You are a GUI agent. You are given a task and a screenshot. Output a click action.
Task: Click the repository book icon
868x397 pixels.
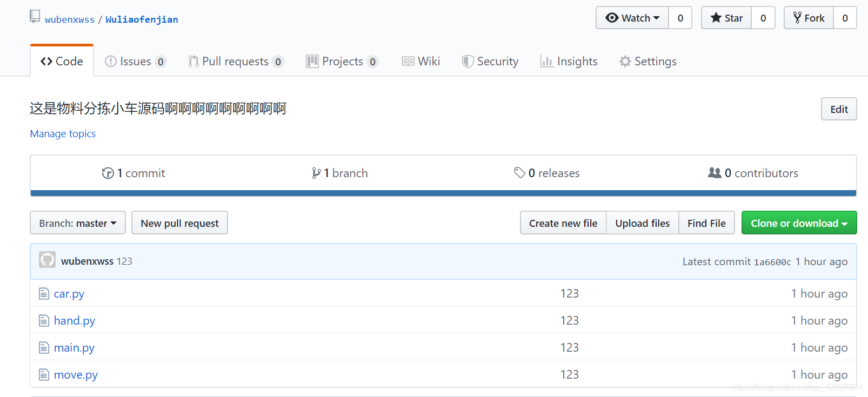pyautogui.click(x=35, y=17)
